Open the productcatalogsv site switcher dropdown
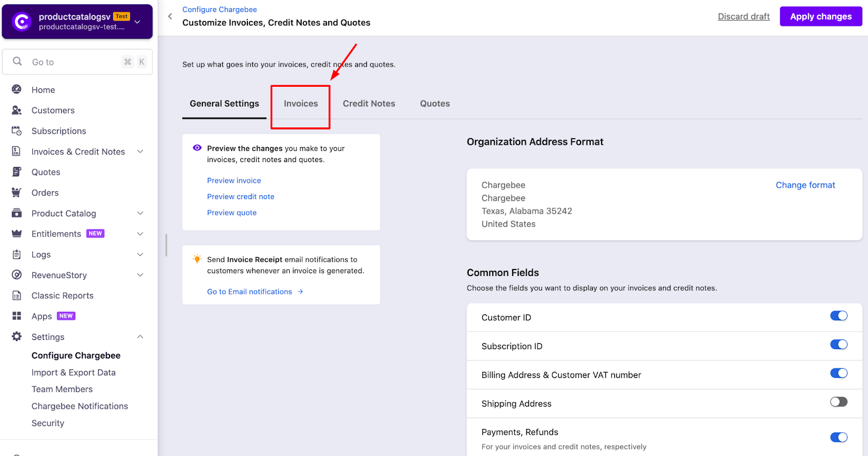 [137, 22]
